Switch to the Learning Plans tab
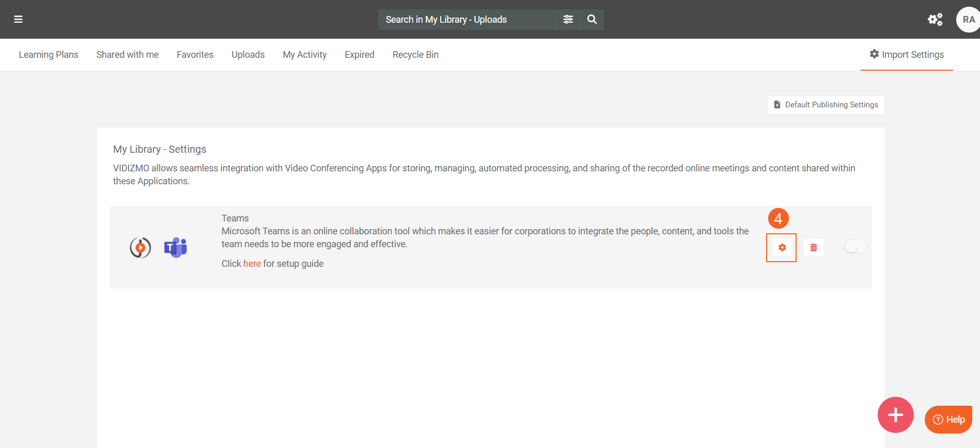The image size is (980, 448). 49,55
